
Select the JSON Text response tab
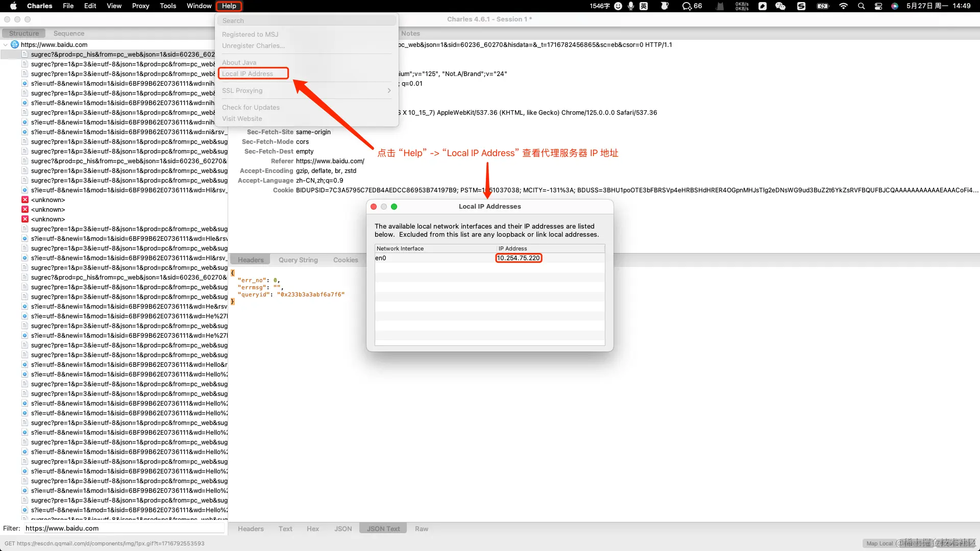click(x=383, y=529)
